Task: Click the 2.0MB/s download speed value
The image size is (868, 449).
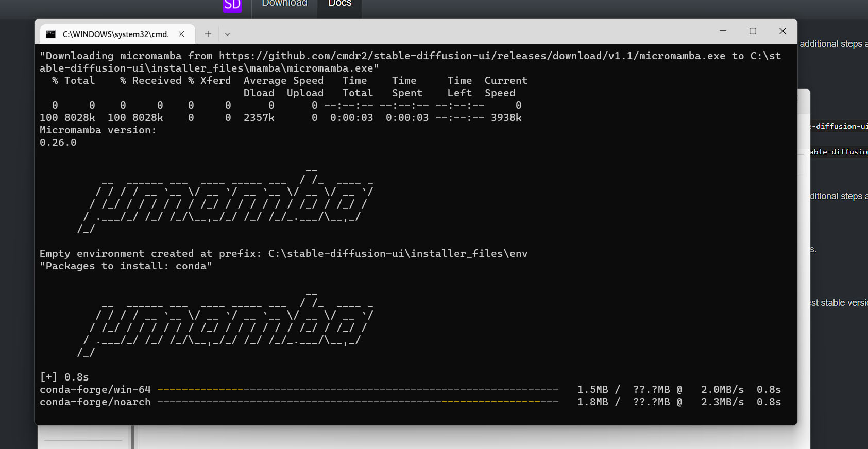Action: tap(722, 390)
